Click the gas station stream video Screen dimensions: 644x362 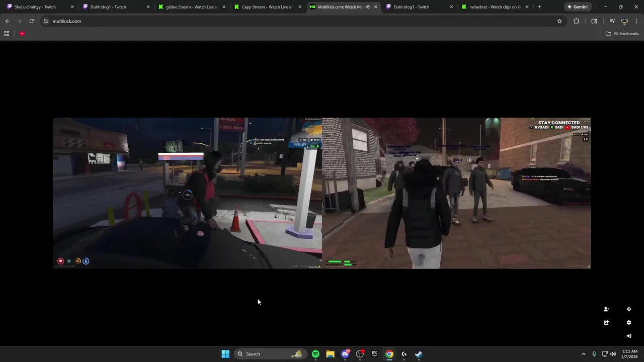click(187, 193)
